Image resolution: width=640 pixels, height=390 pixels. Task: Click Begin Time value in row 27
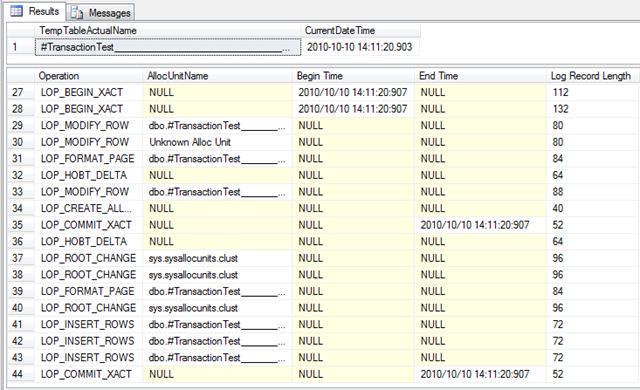(x=353, y=92)
